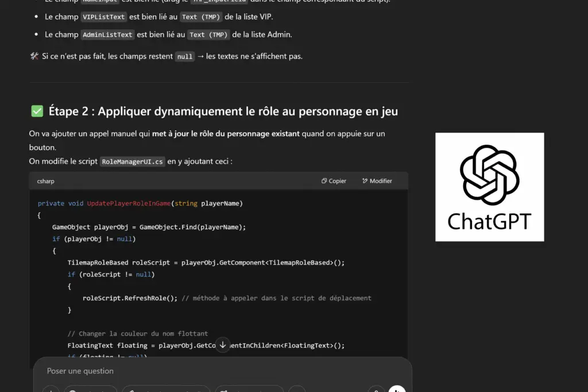Click the 'Changer la couleur du nom flottant' comment
Viewport: 588px width, 392px height.
click(137, 333)
